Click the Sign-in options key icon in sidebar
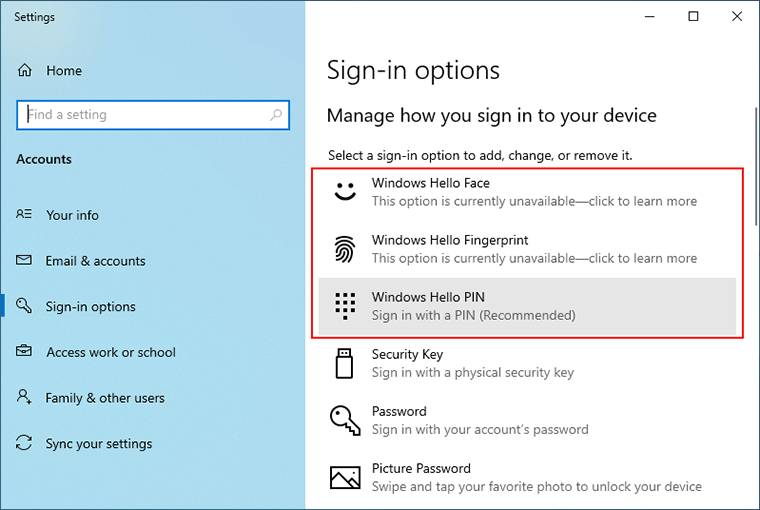 [24, 305]
